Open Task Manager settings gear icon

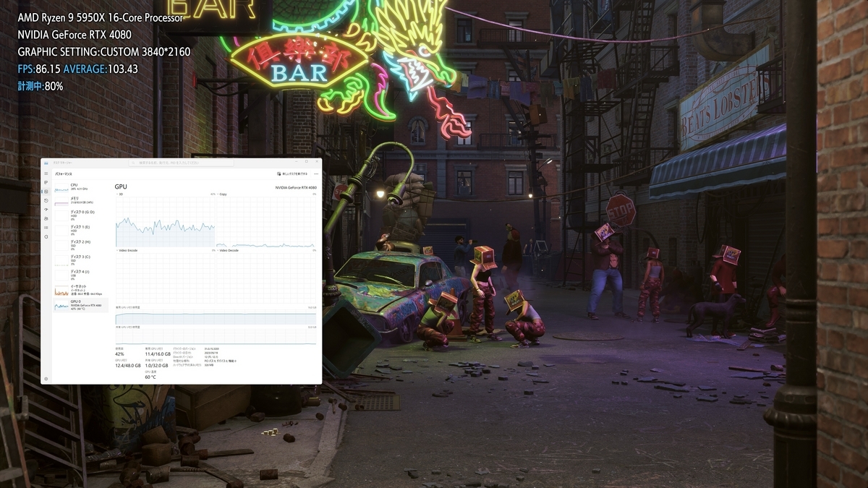pyautogui.click(x=46, y=379)
